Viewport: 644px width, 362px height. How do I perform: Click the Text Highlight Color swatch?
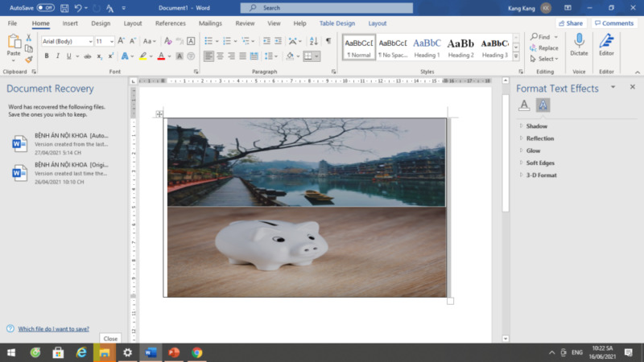(142, 56)
